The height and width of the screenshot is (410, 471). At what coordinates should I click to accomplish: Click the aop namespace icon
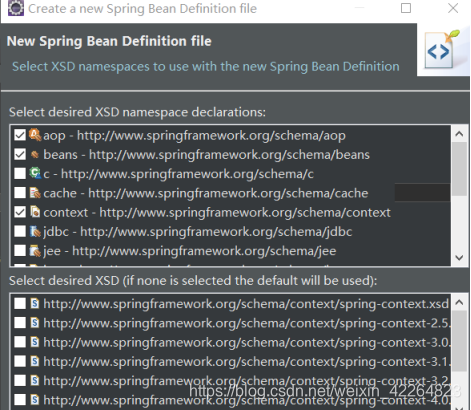point(35,135)
